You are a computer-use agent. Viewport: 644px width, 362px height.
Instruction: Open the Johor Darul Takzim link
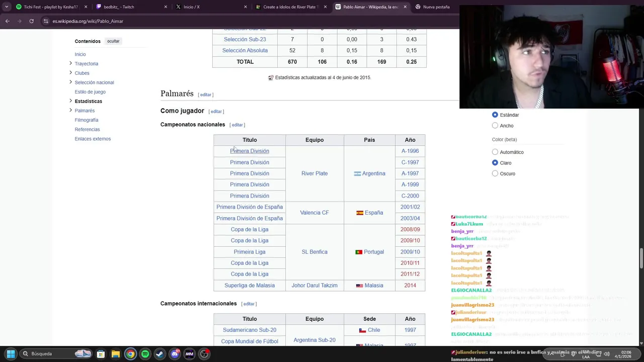coord(314,286)
